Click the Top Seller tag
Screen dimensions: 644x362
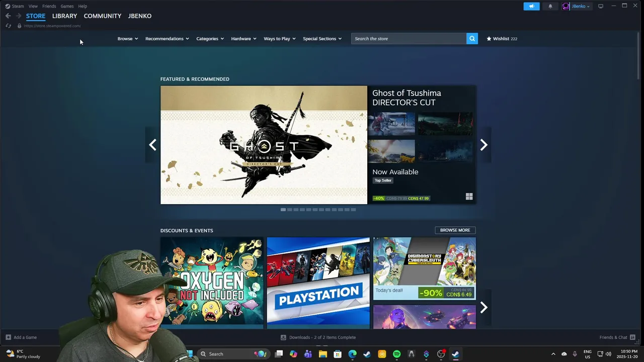tap(383, 180)
